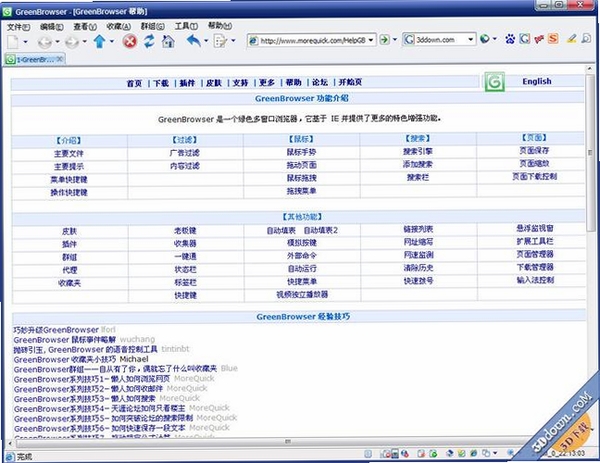This screenshot has width=600, height=463.
Task: Open the Undo close dropdown arrow
Action: pos(206,40)
